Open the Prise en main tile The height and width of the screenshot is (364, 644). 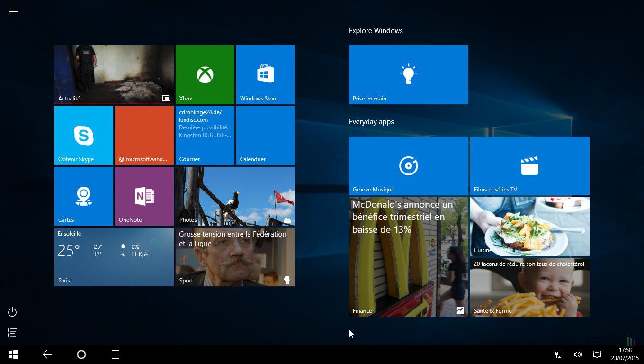[409, 75]
